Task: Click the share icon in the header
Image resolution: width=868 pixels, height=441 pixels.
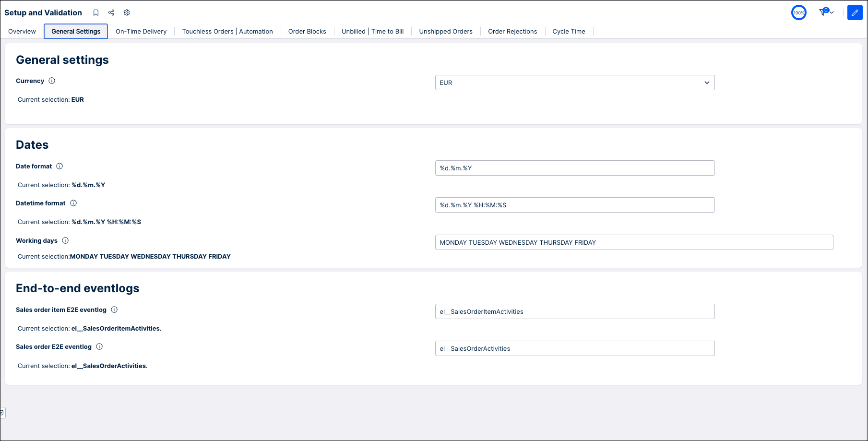Action: [x=111, y=12]
